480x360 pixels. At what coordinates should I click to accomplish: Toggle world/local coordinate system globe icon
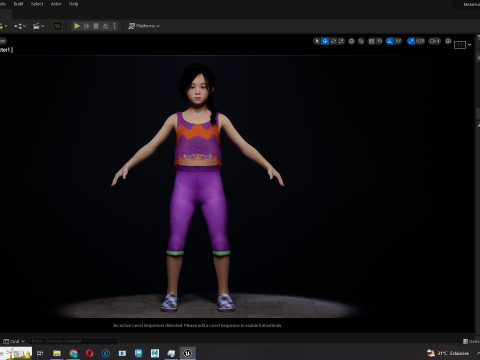[351, 41]
